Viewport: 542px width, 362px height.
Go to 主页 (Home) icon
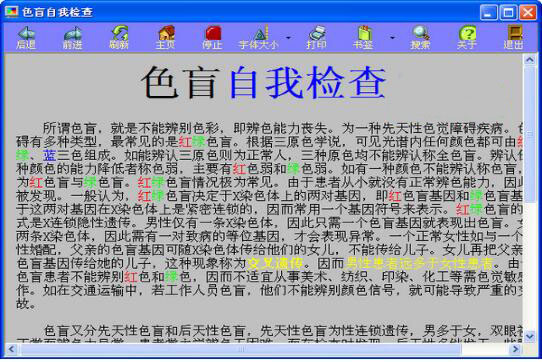coord(166,37)
